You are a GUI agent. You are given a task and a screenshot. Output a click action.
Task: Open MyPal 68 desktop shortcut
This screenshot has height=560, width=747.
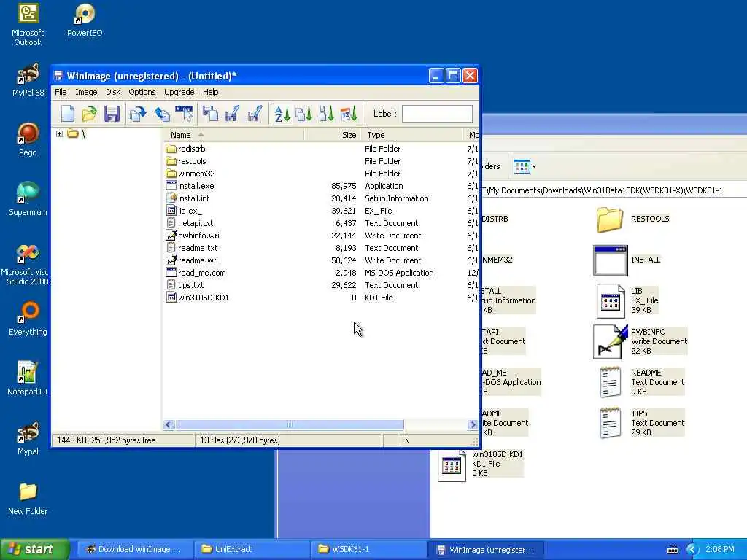coord(28,80)
